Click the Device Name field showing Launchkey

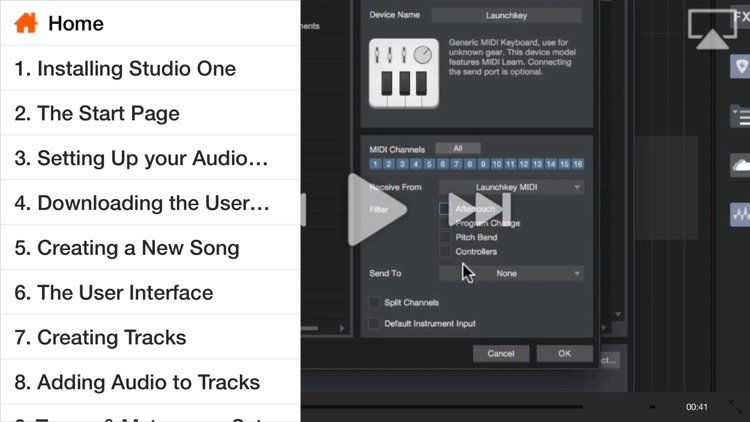(x=506, y=15)
